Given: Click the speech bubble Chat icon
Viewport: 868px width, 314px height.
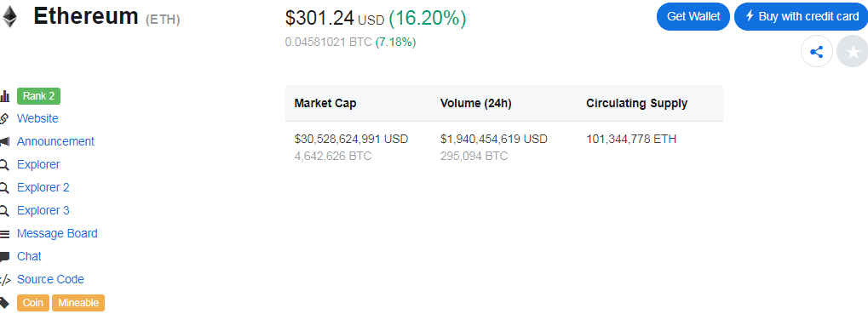Looking at the screenshot, I should pos(4,256).
